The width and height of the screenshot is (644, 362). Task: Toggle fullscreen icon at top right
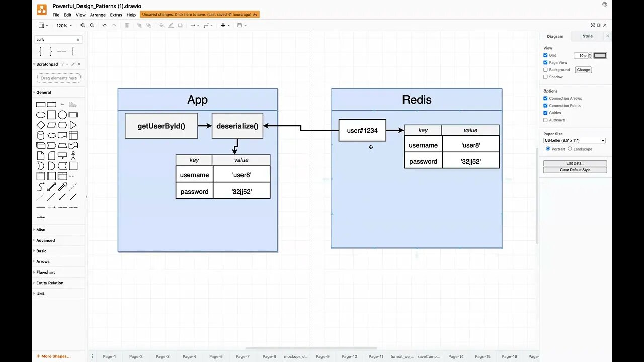click(x=593, y=25)
